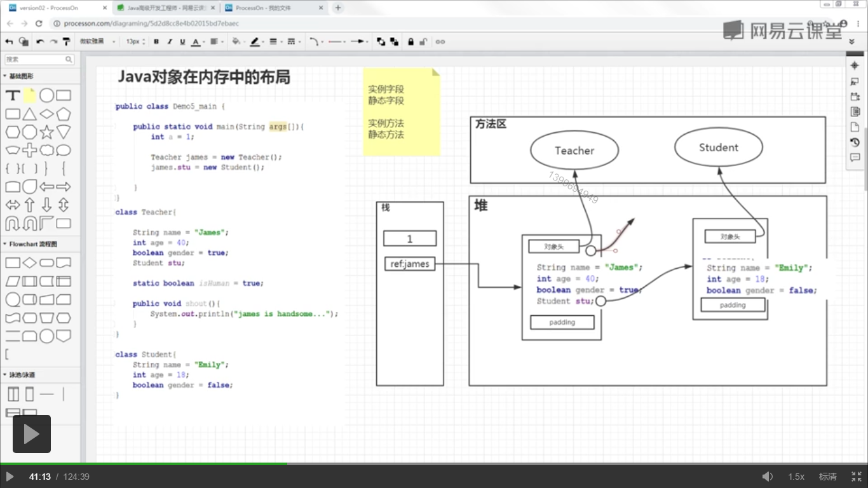Click the shape search input field
Image resolution: width=868 pixels, height=488 pixels.
(39, 59)
